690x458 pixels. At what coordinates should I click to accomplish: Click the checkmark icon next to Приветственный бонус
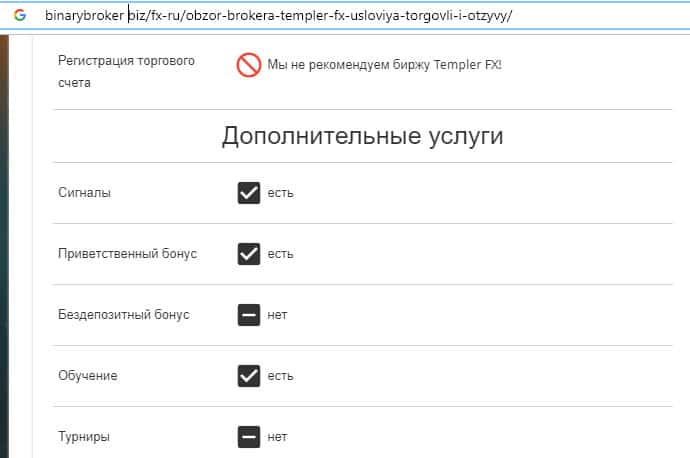pyautogui.click(x=249, y=254)
